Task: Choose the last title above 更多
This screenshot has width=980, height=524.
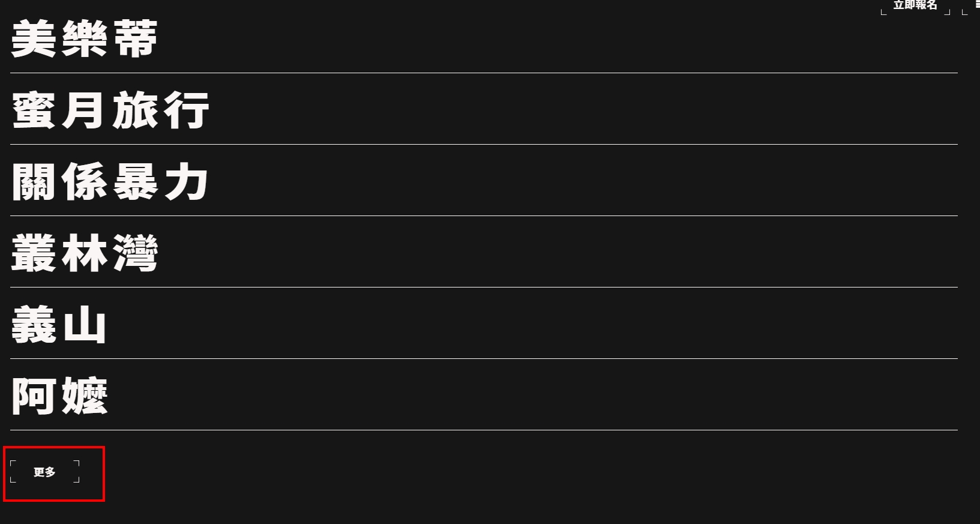Action: [59, 396]
